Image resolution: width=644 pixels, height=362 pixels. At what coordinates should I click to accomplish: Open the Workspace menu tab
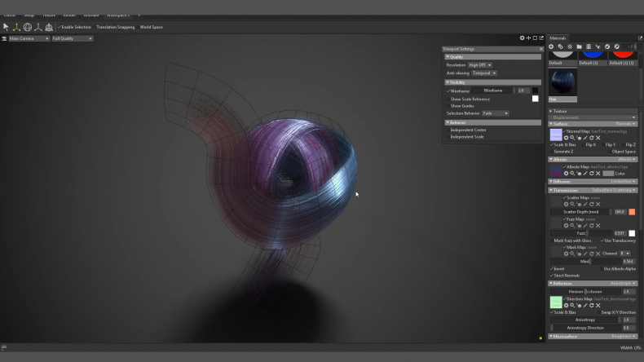118,15
